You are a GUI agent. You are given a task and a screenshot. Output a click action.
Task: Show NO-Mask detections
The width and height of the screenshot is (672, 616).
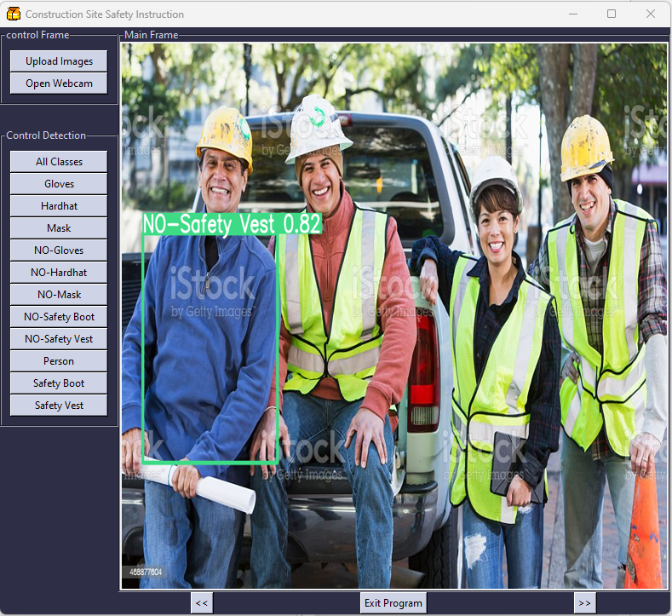click(x=59, y=295)
